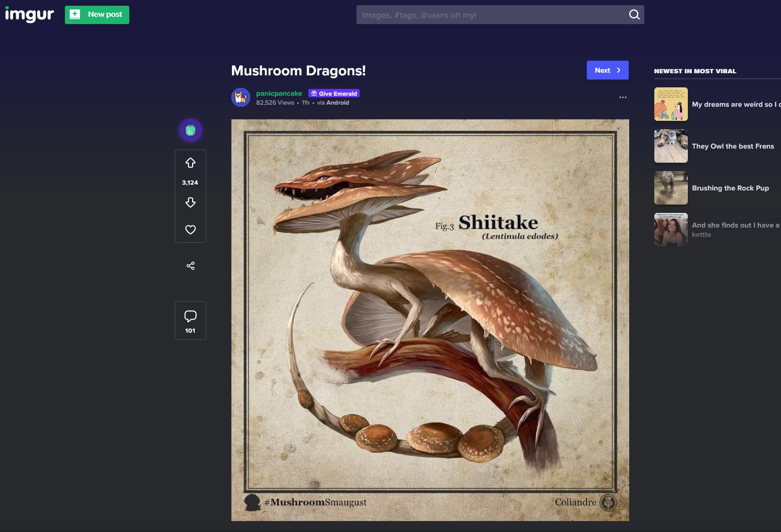Click the 'via Android' label
This screenshot has width=781, height=532.
point(333,103)
